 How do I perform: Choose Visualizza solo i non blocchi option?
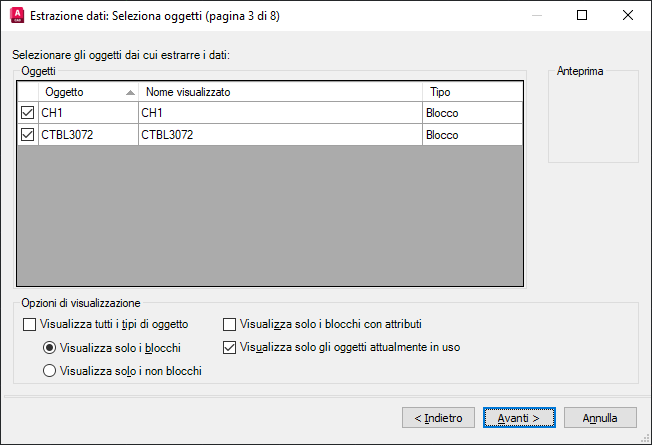pyautogui.click(x=49, y=371)
